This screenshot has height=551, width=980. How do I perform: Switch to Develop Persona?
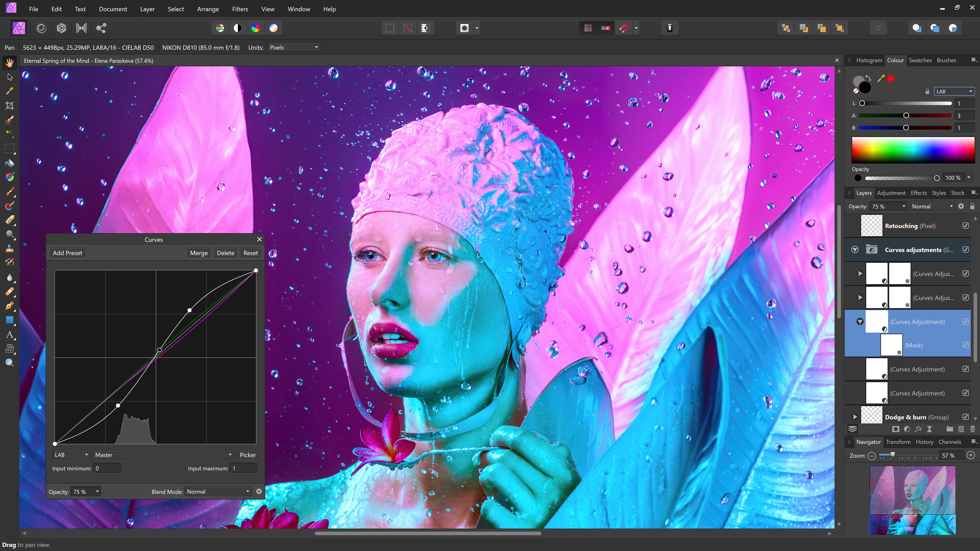tap(61, 28)
